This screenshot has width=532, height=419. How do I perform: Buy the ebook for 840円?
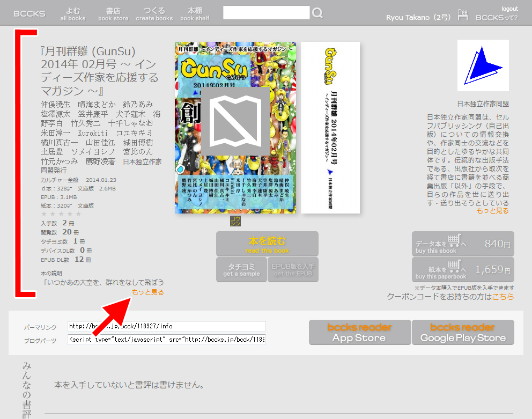click(x=463, y=244)
